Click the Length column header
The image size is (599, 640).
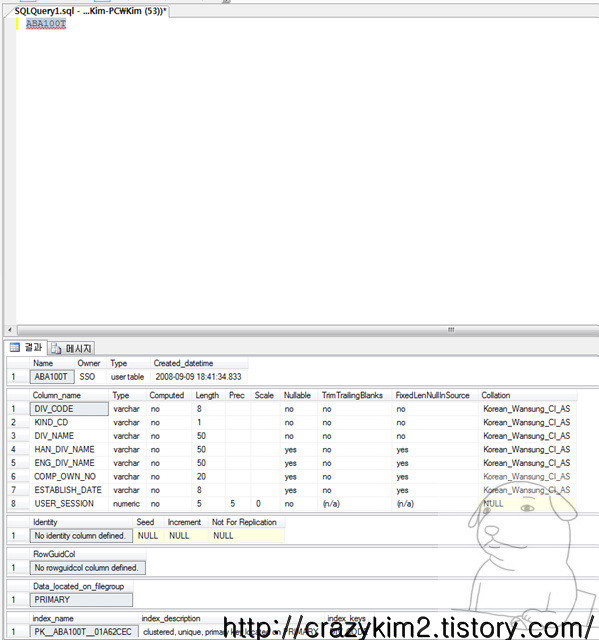pos(208,395)
